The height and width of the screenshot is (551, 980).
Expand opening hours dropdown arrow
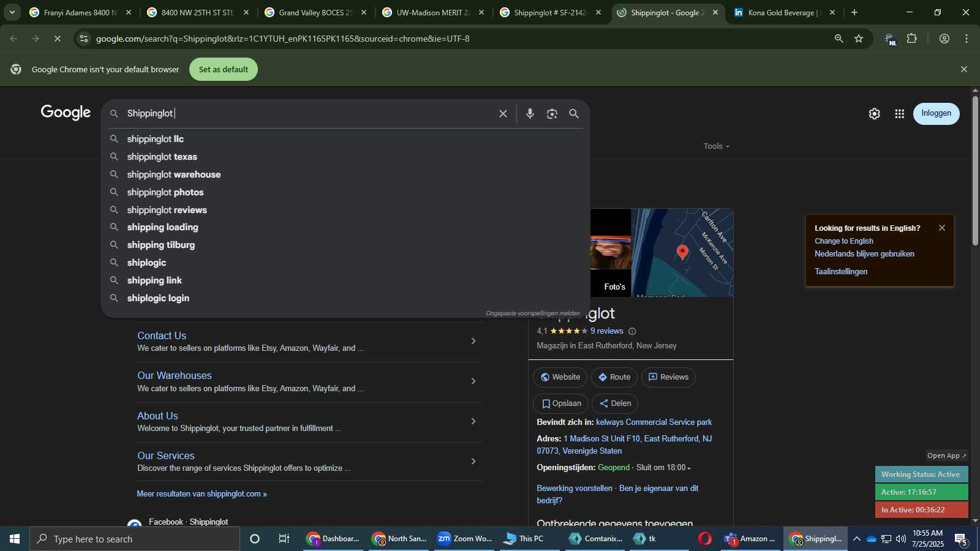pyautogui.click(x=689, y=468)
